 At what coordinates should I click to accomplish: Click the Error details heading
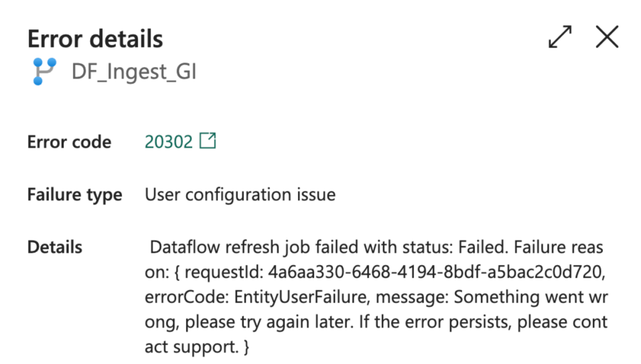95,39
